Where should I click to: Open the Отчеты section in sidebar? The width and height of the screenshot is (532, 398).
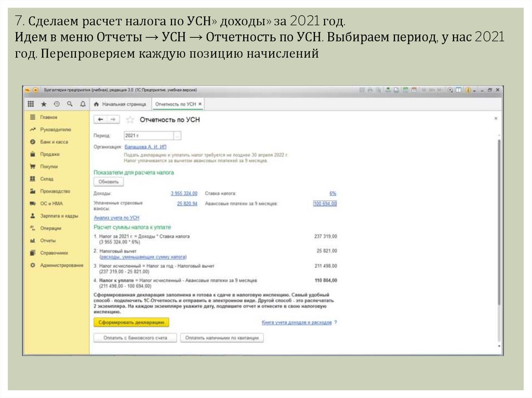48,241
